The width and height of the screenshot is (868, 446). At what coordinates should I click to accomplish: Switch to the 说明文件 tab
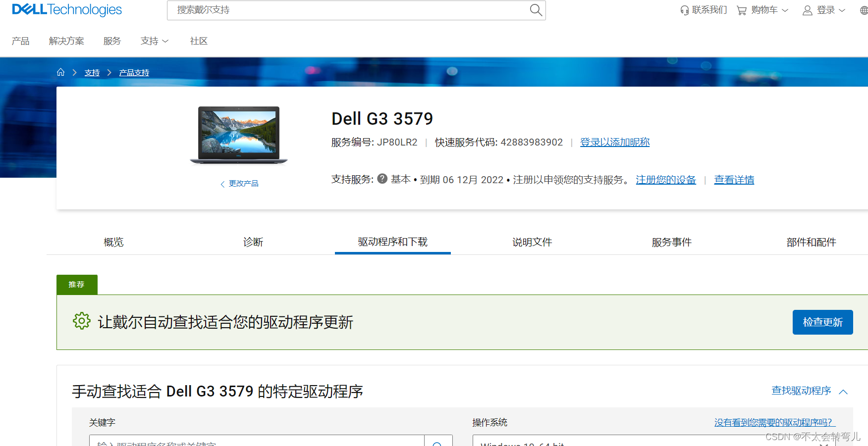pyautogui.click(x=532, y=242)
